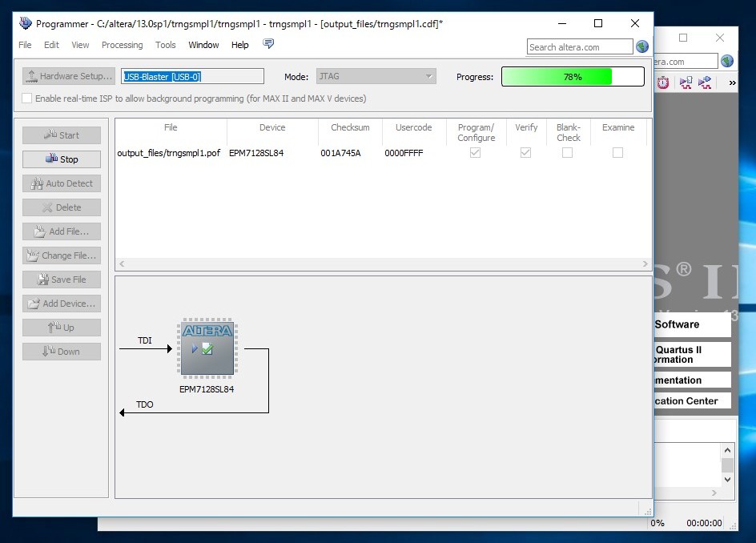The width and height of the screenshot is (756, 543).
Task: Open the Processing menu
Action: pyautogui.click(x=122, y=45)
